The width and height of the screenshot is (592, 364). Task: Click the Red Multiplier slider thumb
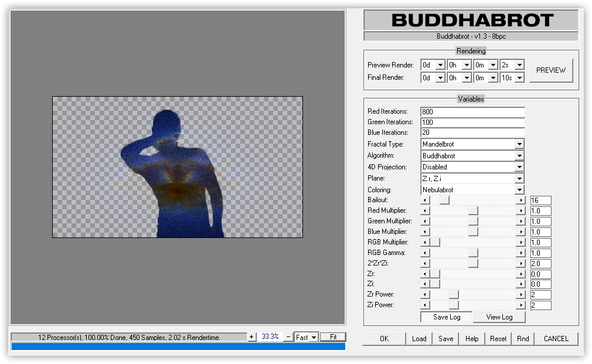click(x=473, y=210)
